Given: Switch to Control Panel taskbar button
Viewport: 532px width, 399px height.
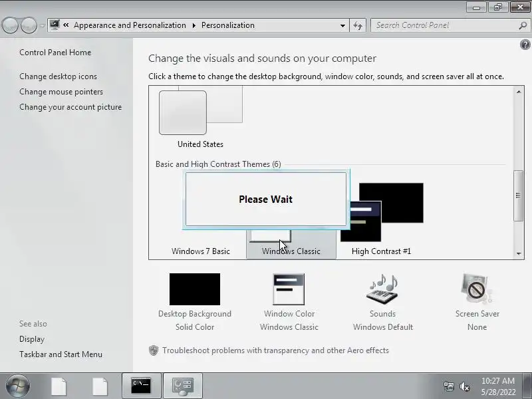Looking at the screenshot, I should point(183,386).
